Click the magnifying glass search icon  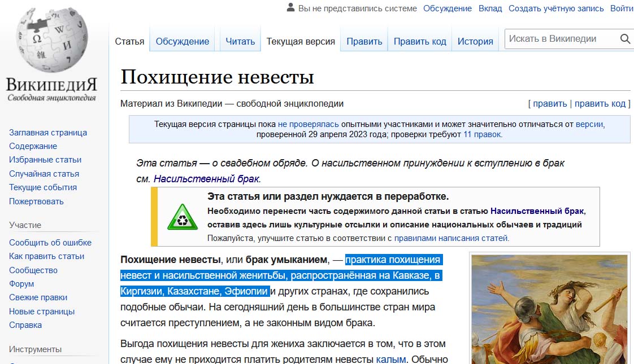pyautogui.click(x=625, y=39)
